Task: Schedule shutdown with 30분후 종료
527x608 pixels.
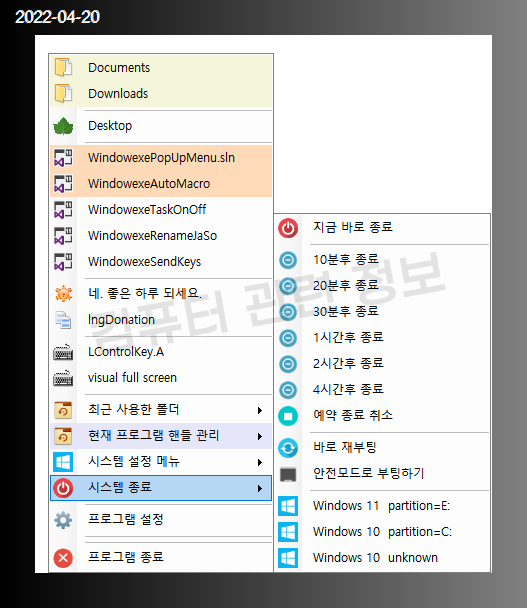Action: 382,312
